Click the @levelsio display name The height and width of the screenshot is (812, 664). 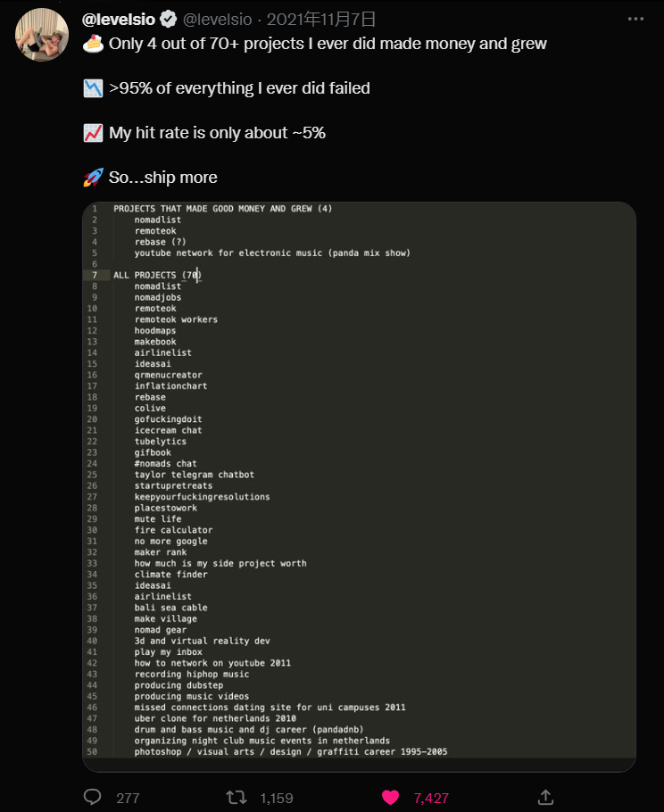[119, 19]
